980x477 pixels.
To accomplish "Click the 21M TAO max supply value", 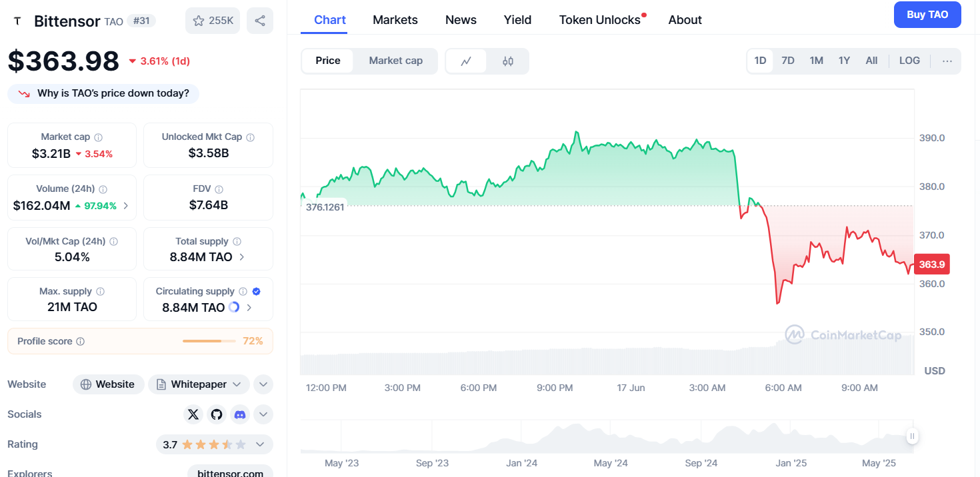I will tap(72, 307).
